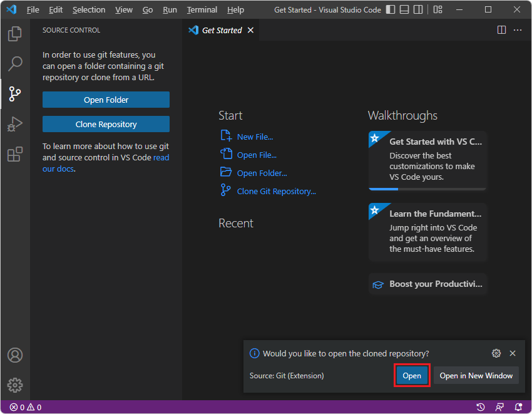Open the Explorer view in activity bar

tap(15, 34)
